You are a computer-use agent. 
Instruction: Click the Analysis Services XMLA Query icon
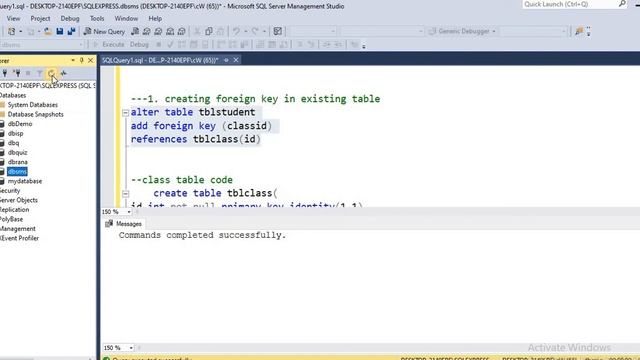tap(170, 31)
